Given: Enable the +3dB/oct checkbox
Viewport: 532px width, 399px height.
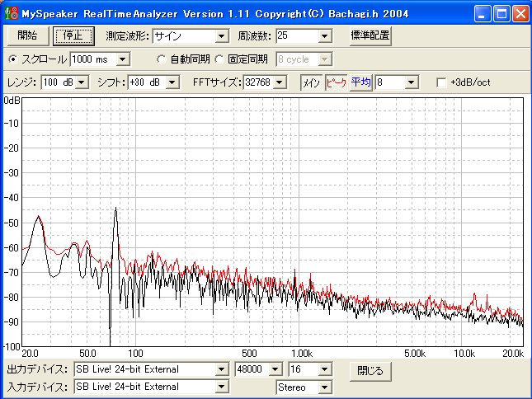Looking at the screenshot, I should [x=441, y=83].
